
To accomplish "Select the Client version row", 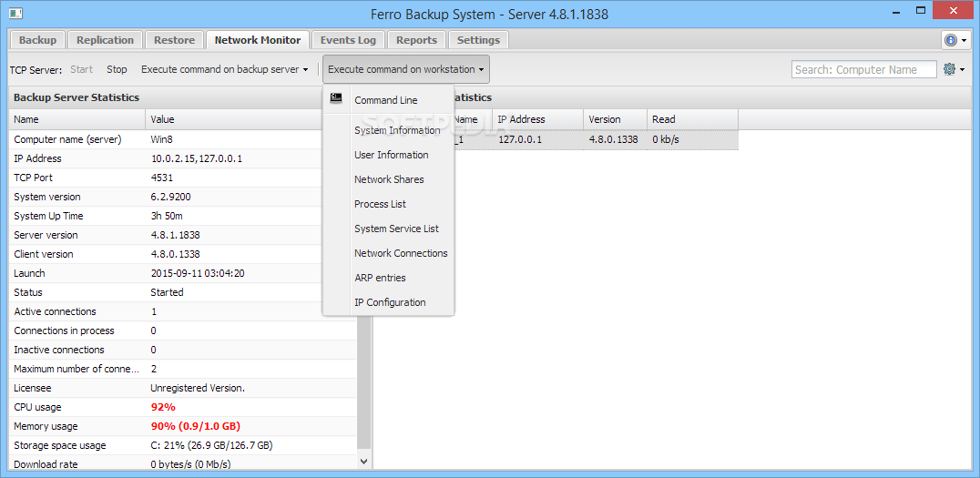I will [x=183, y=254].
